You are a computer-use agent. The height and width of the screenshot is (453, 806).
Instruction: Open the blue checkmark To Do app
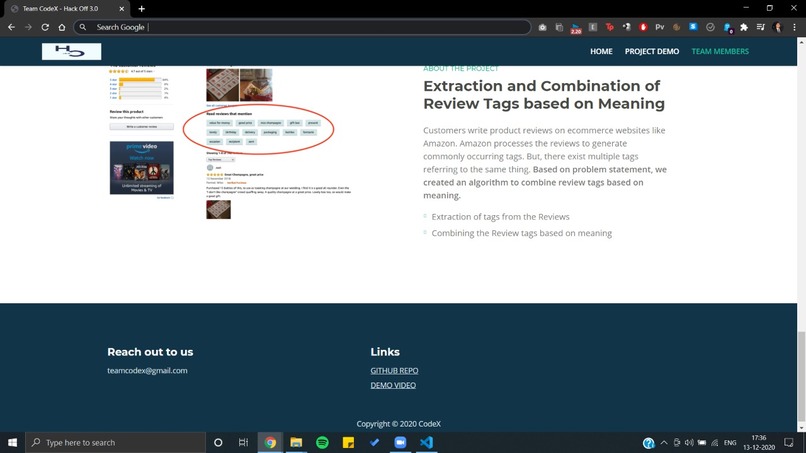[374, 442]
